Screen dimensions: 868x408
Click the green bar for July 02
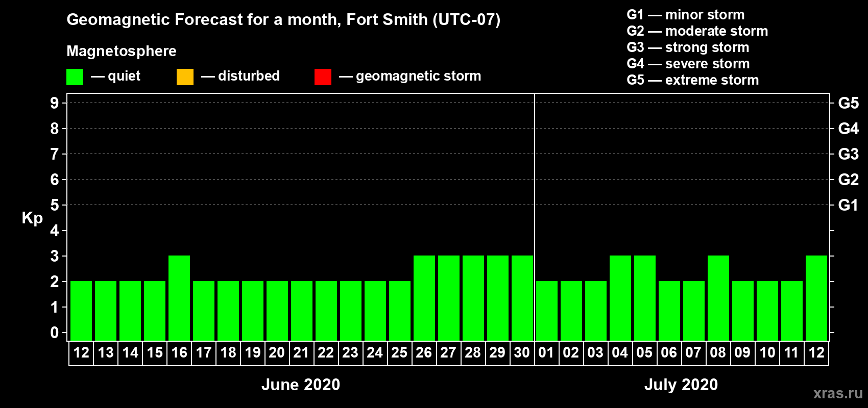(x=571, y=311)
